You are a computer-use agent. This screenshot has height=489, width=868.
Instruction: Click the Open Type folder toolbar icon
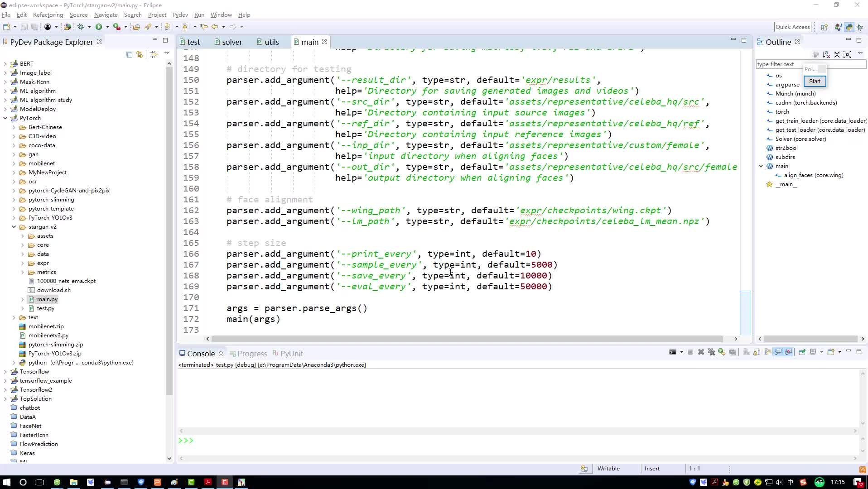coord(136,27)
